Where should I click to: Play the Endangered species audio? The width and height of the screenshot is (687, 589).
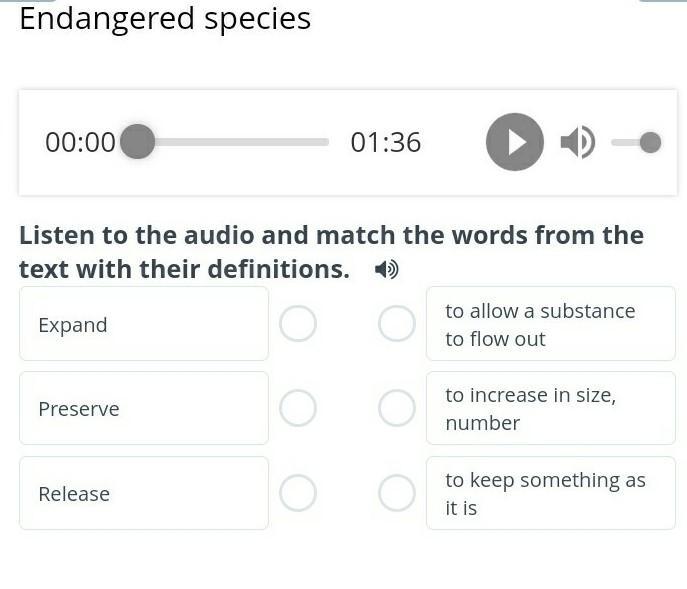point(515,142)
